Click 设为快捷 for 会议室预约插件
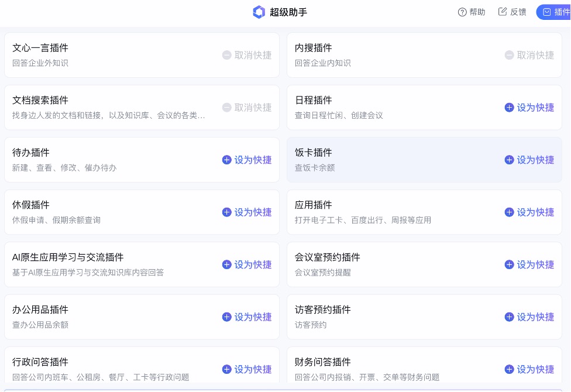 tap(529, 264)
